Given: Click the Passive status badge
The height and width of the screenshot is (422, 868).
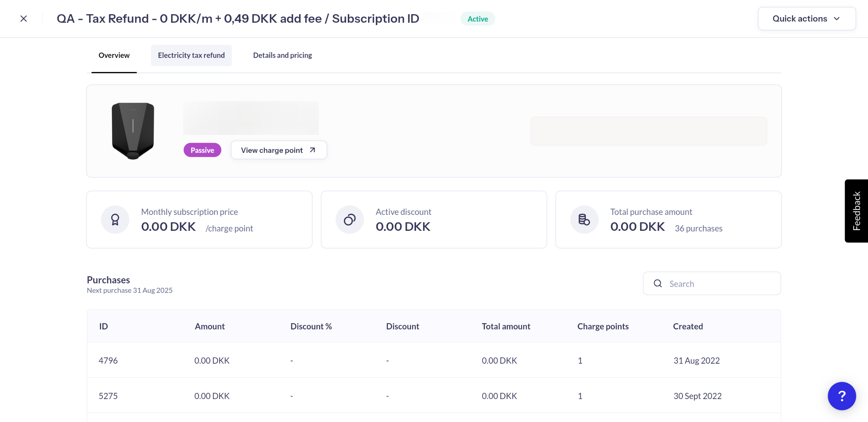Looking at the screenshot, I should [202, 150].
